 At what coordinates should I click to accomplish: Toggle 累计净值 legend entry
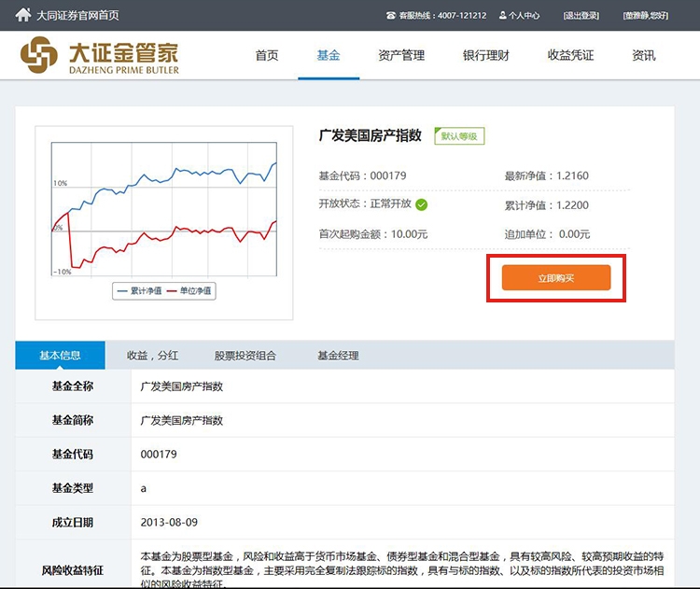coord(139,290)
